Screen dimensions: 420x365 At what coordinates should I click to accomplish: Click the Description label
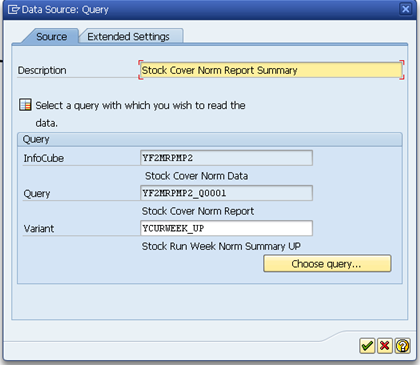click(42, 70)
